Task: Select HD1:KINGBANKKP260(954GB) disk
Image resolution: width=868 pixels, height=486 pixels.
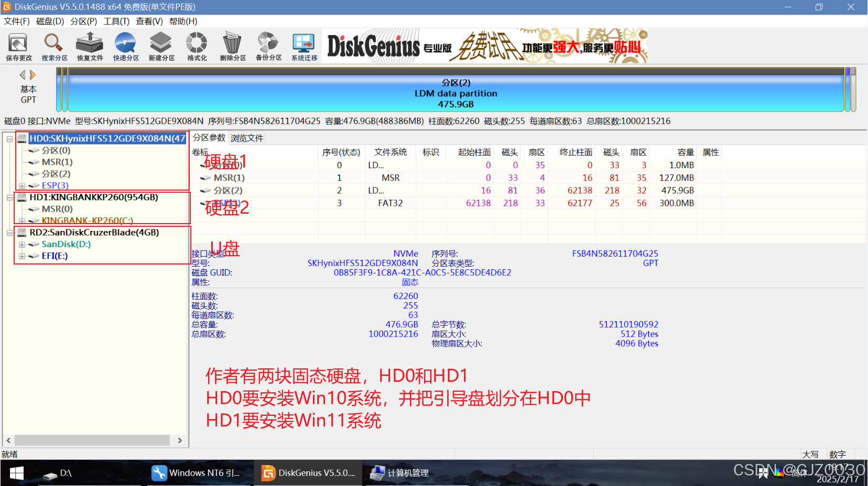Action: pyautogui.click(x=94, y=197)
